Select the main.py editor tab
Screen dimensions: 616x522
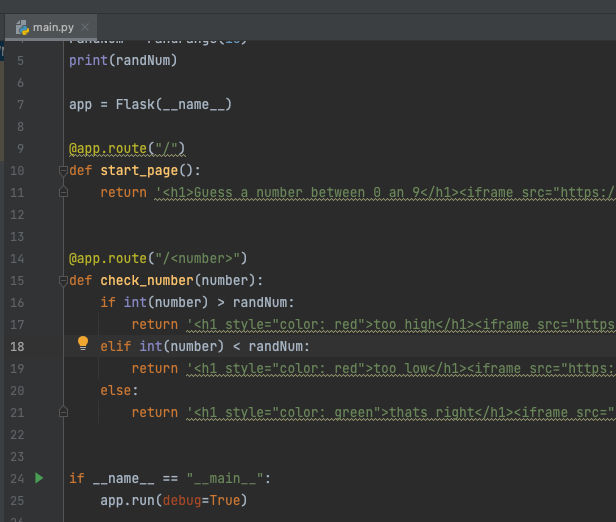pyautogui.click(x=51, y=27)
